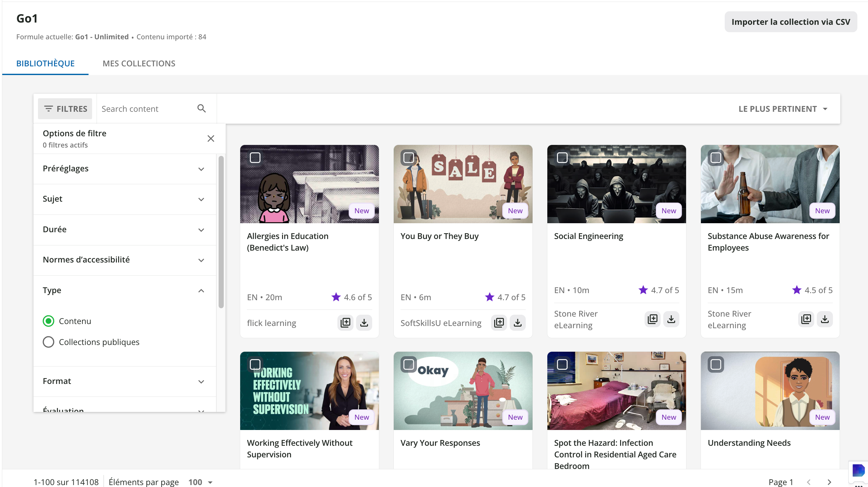Click the filter panel vertical scrollbar
868x487 pixels.
221,232
